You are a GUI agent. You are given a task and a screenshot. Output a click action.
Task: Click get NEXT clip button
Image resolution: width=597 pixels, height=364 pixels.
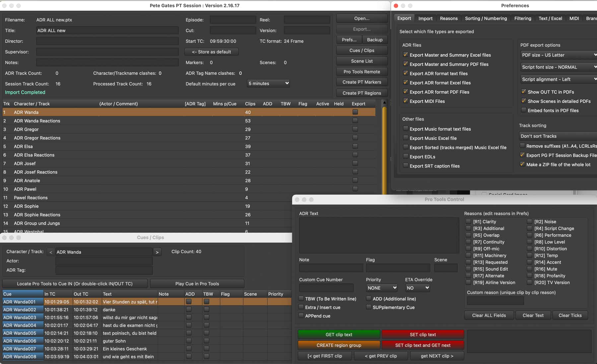(x=437, y=356)
